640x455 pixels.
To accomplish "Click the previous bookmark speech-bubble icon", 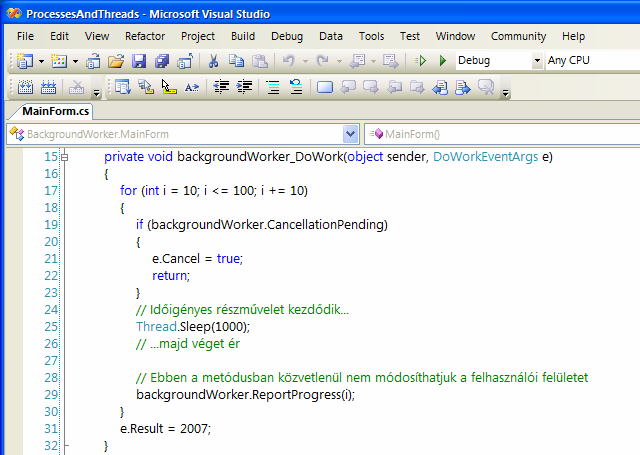I will coord(348,87).
